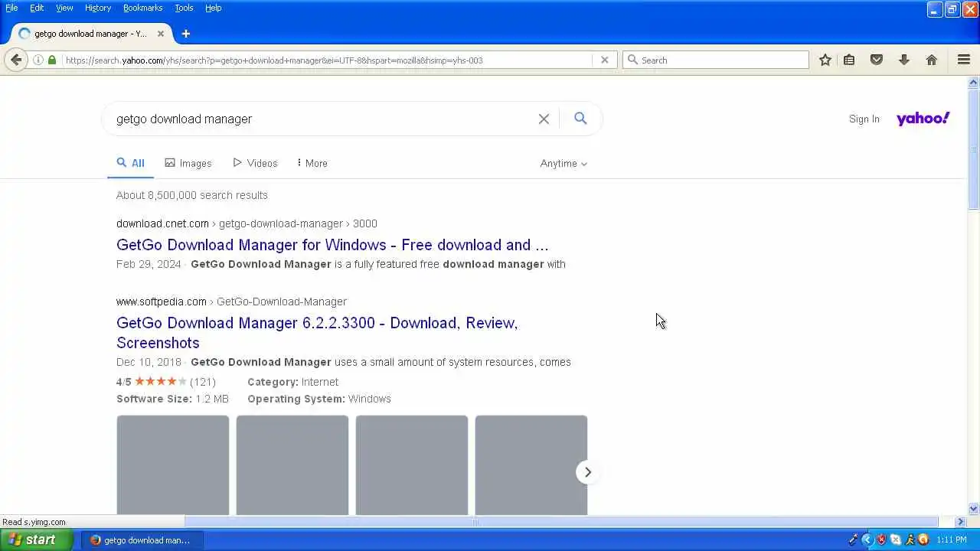The image size is (980, 551).
Task: Switch to Images results tab
Action: point(188,163)
